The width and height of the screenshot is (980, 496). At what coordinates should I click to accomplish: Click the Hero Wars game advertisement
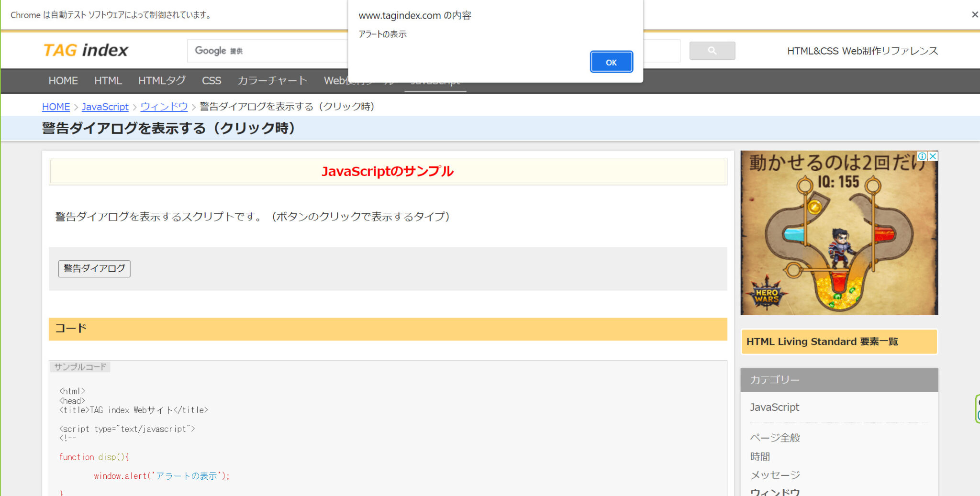click(x=838, y=239)
